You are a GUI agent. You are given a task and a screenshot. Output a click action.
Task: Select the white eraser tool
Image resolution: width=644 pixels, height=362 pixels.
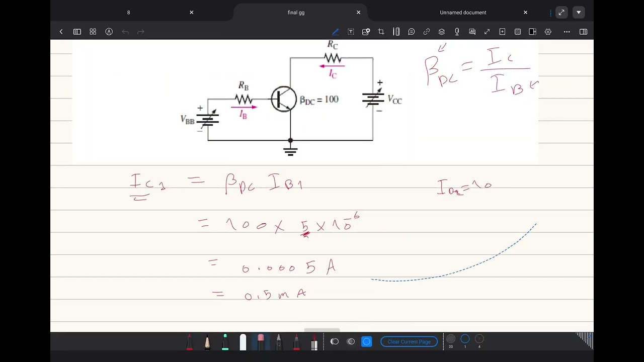pos(243,342)
